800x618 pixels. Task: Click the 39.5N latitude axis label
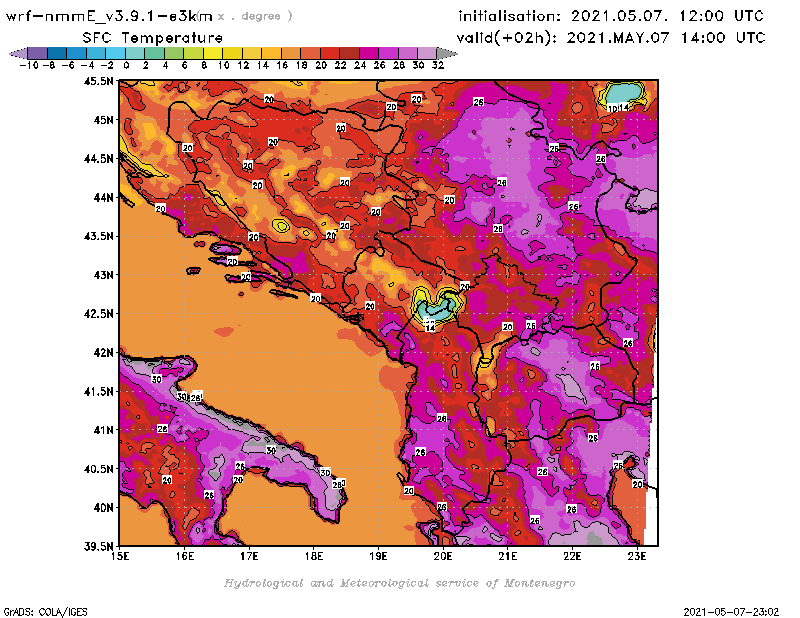98,547
